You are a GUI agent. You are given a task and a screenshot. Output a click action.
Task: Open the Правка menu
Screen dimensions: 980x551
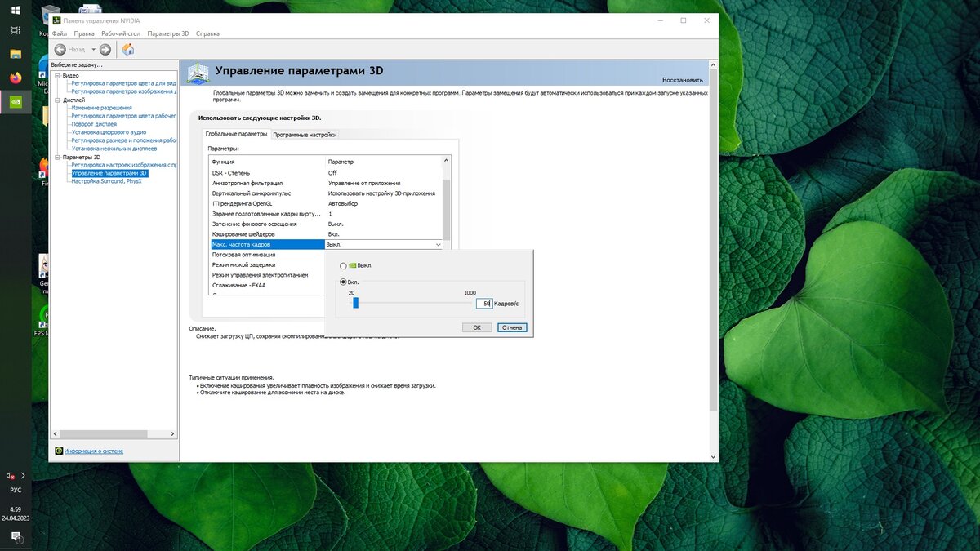[x=84, y=33]
